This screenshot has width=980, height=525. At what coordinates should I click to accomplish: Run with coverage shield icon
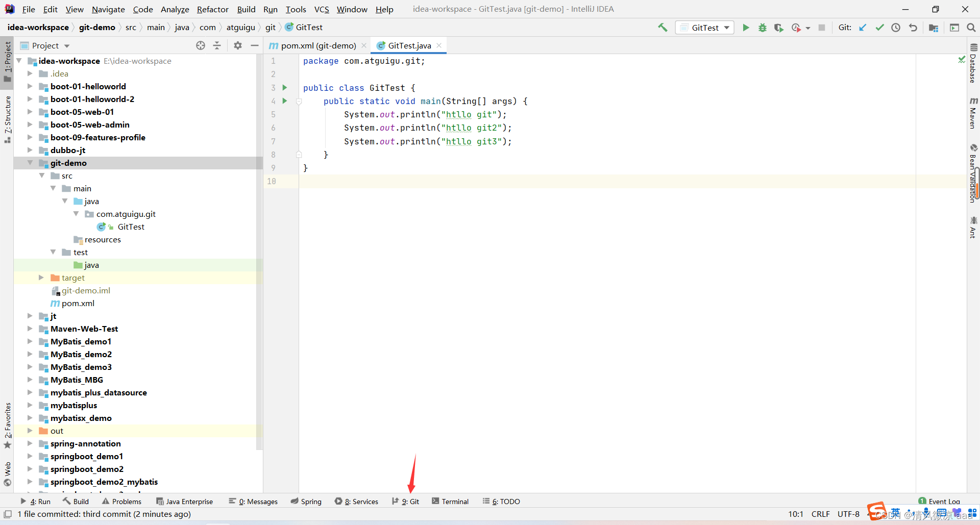(x=778, y=28)
